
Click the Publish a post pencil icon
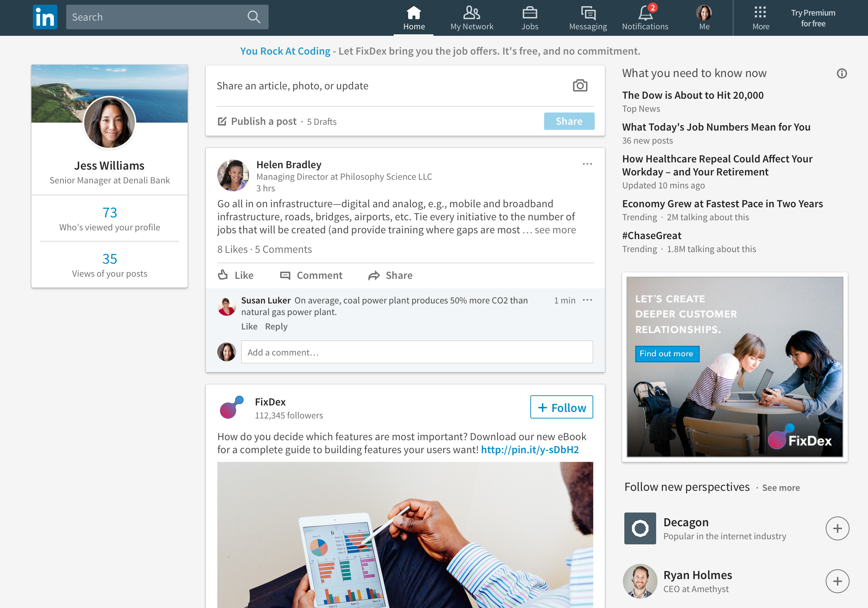point(223,121)
